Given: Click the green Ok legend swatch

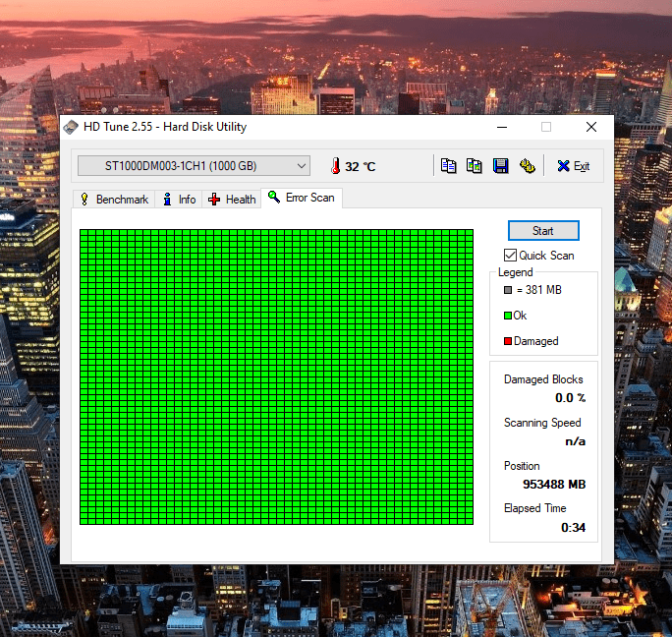Looking at the screenshot, I should pyautogui.click(x=508, y=316).
